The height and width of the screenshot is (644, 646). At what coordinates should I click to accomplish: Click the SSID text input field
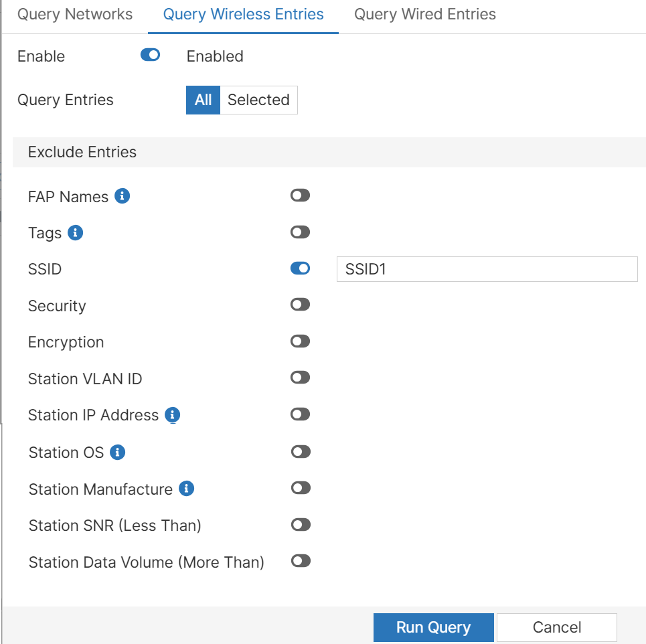(487, 269)
